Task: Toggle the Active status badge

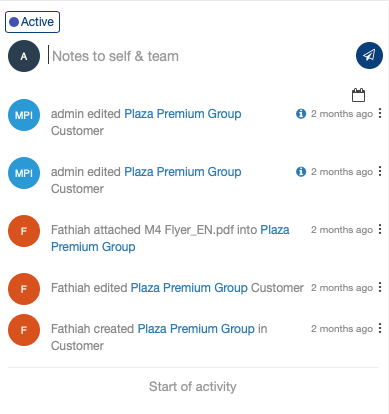Action: [x=32, y=22]
